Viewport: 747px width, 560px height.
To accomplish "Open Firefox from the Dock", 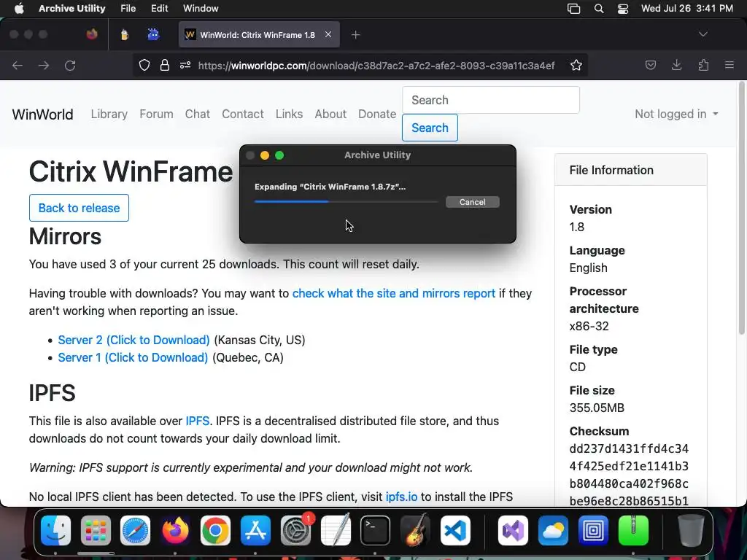I will pyautogui.click(x=175, y=530).
